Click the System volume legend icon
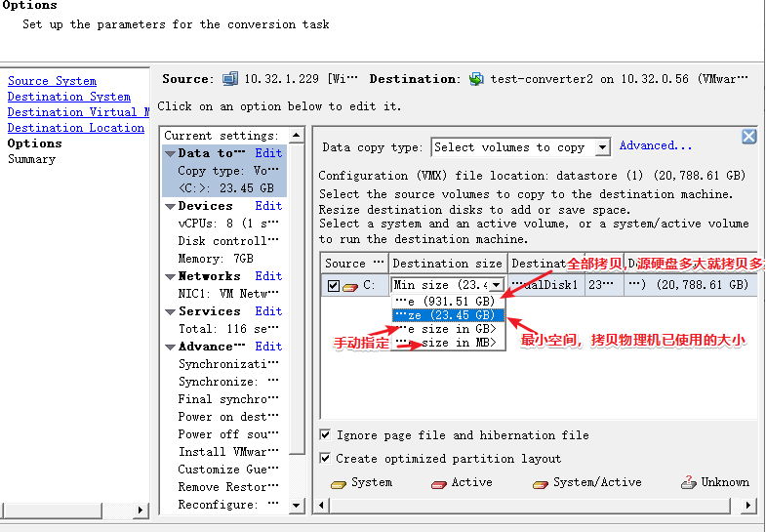This screenshot has height=532, width=766. pos(339,483)
